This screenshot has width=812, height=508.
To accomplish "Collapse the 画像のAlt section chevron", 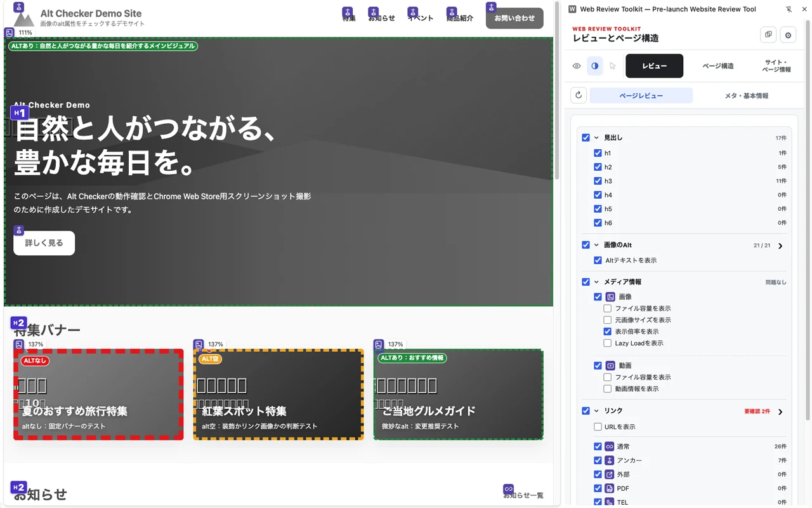I will pos(596,245).
